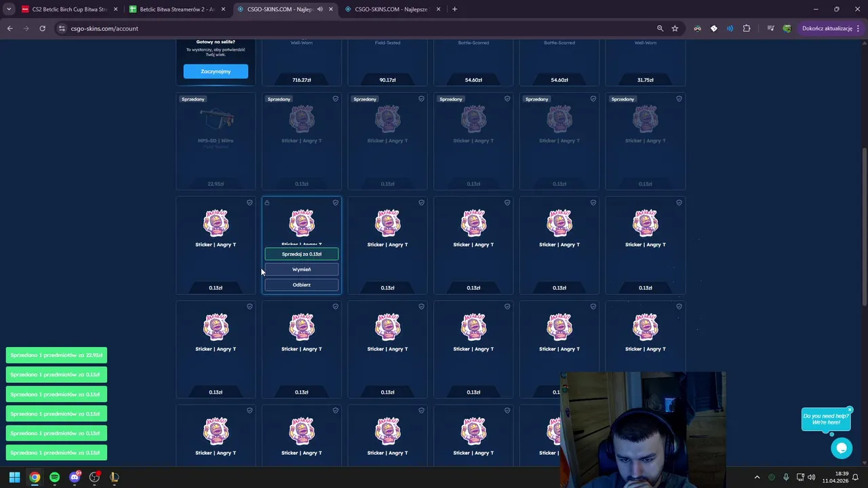This screenshot has width=868, height=488.
Task: Dismiss the Sprzedano 1 przedmiotów za 22.93zł notification
Action: click(x=56, y=355)
